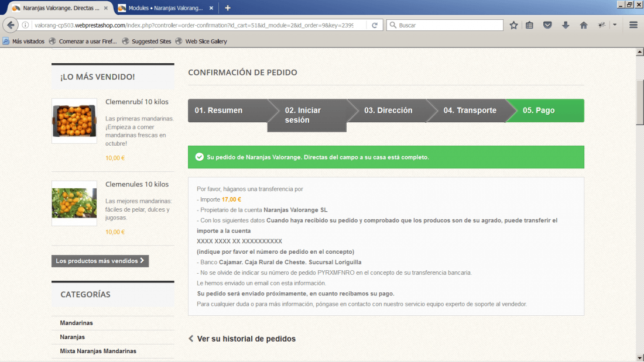The height and width of the screenshot is (362, 644).
Task: Open Mixta Naranjas Mandarinas category
Action: pyautogui.click(x=98, y=351)
